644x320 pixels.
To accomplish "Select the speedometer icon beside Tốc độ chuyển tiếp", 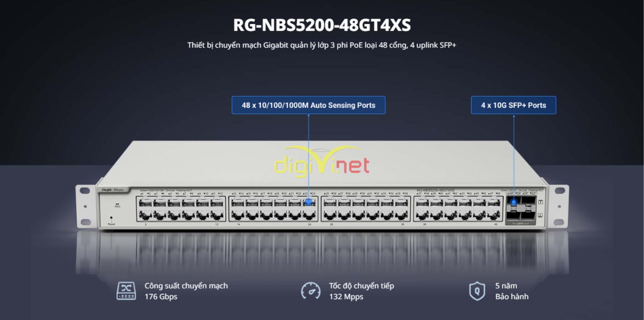I will pyautogui.click(x=311, y=291).
